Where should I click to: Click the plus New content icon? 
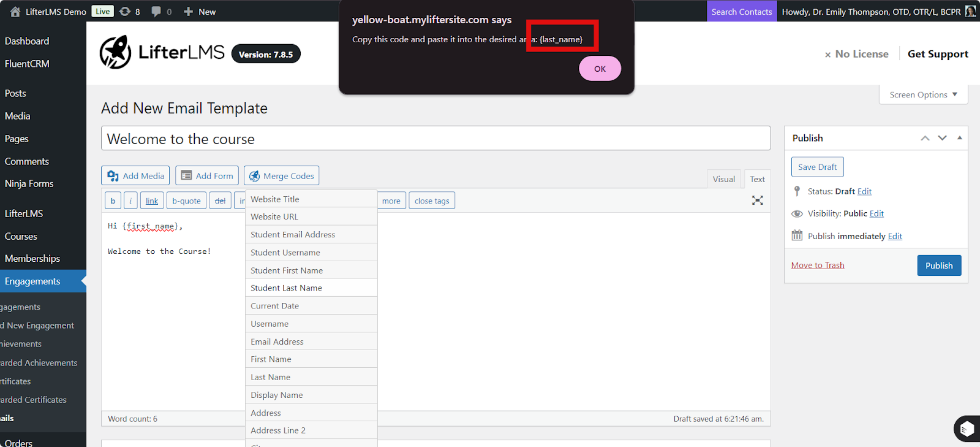point(189,12)
